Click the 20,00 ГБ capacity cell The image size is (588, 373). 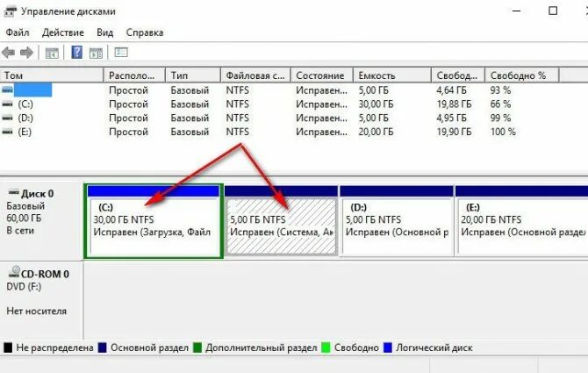376,132
